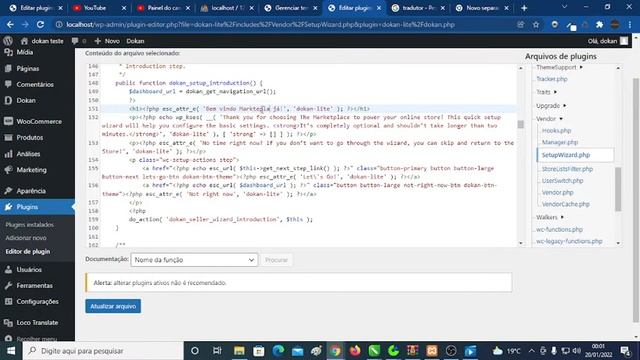Viewport: 640px width, 360px height.
Task: Open Manager.php file
Action: [560, 142]
